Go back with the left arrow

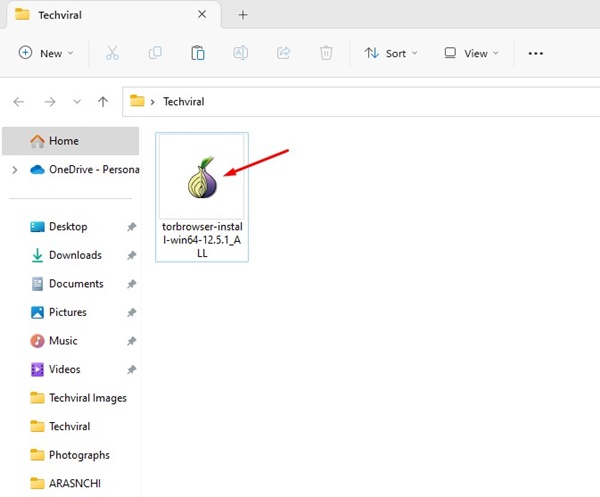(x=18, y=102)
